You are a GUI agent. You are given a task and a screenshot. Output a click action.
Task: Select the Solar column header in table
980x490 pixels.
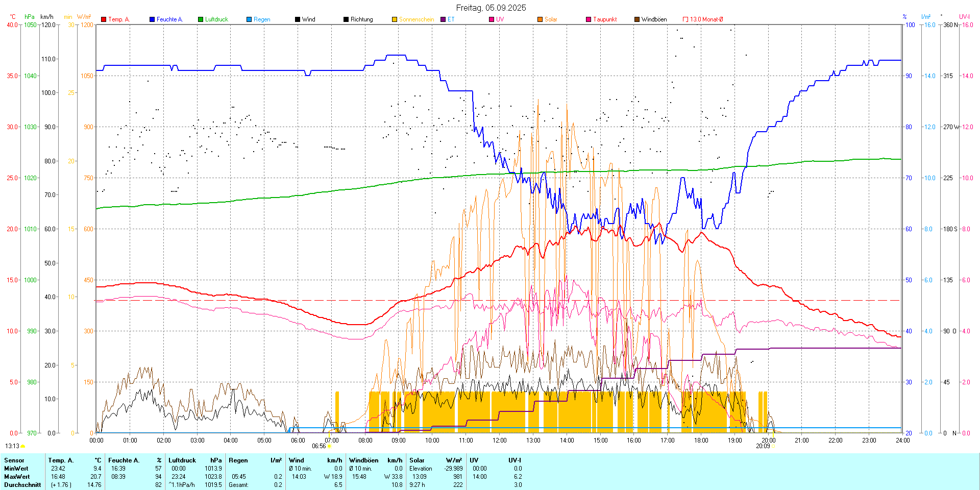point(417,460)
